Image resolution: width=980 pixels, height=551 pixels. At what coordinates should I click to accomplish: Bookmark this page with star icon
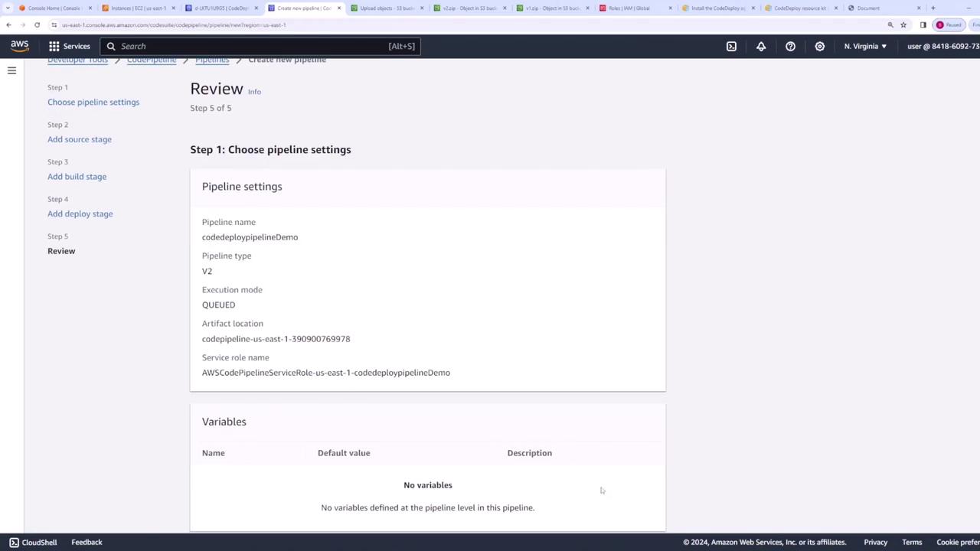point(903,24)
